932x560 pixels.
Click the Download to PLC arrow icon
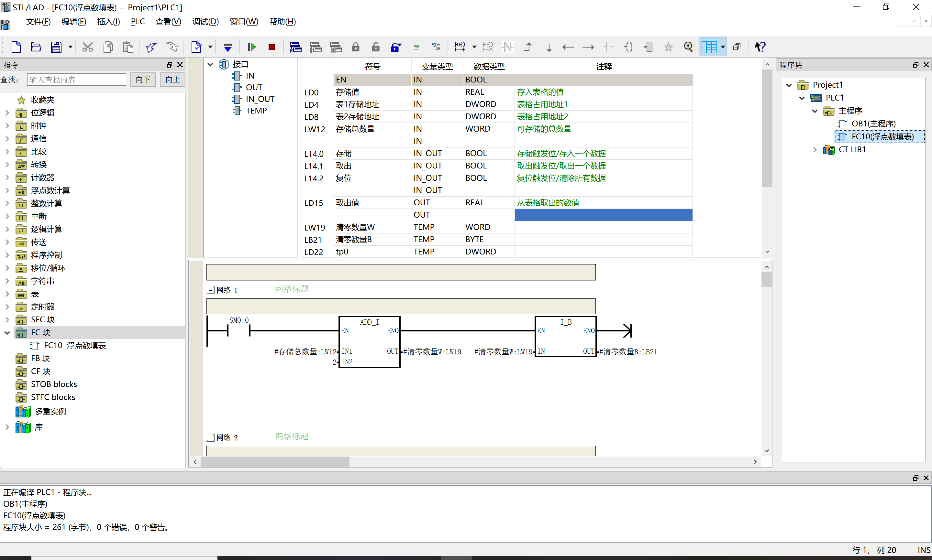pyautogui.click(x=228, y=47)
